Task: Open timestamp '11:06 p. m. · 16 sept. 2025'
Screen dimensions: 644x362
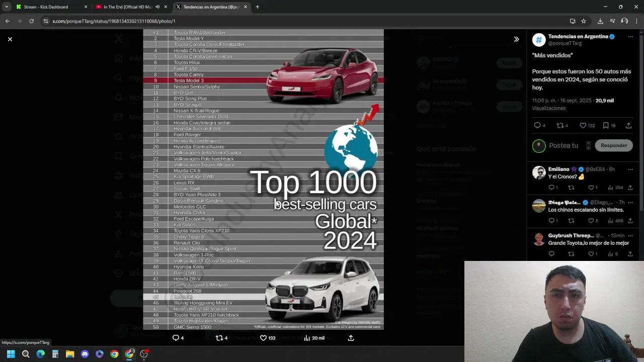Action: click(562, 101)
